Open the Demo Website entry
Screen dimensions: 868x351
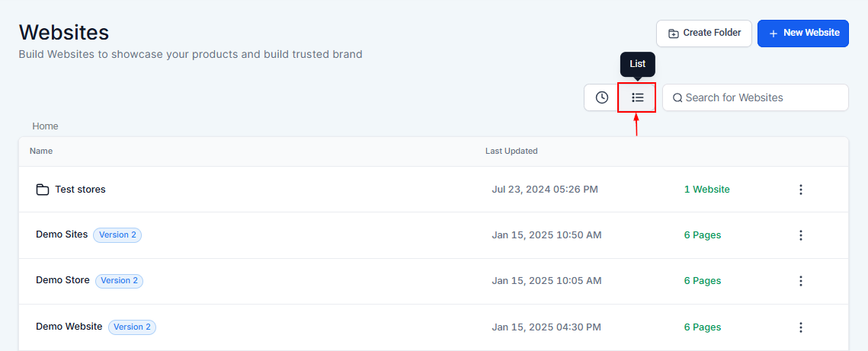click(69, 327)
